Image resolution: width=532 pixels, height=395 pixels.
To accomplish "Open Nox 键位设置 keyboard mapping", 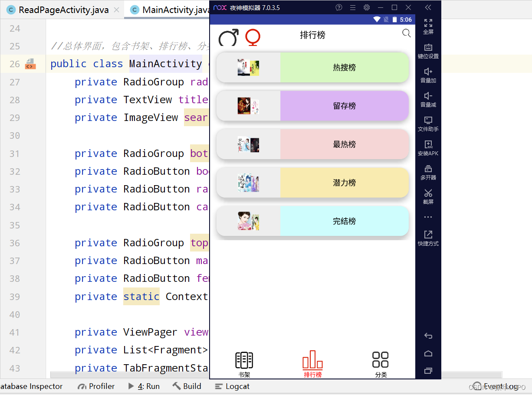I will 428,51.
